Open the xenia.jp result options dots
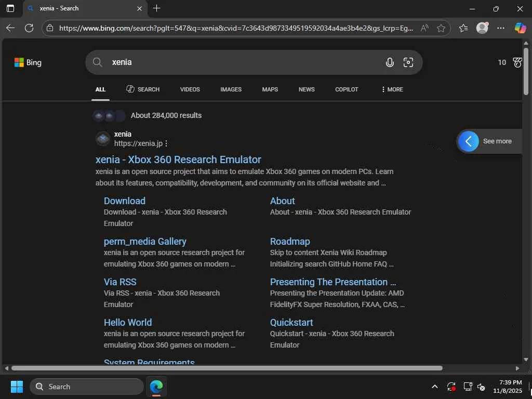The image size is (532, 399). coord(166,143)
